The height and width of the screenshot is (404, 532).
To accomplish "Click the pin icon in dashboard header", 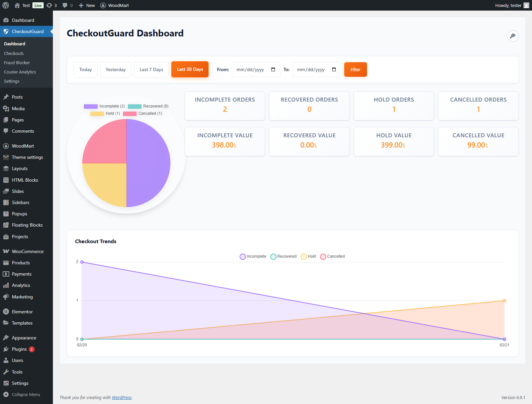I will 512,36.
